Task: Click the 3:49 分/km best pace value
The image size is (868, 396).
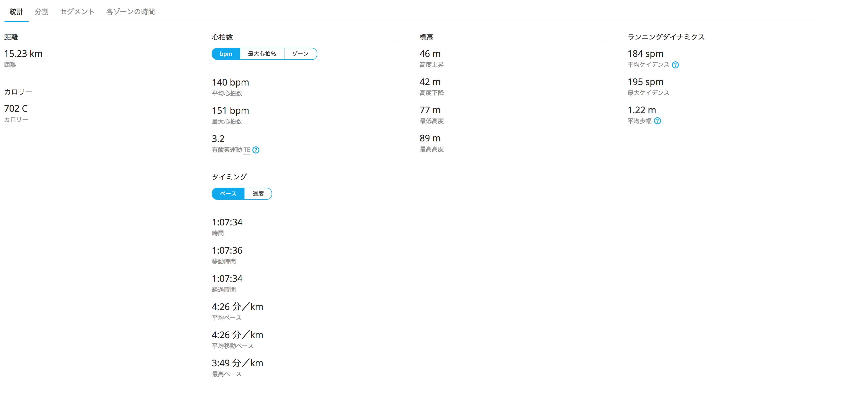Action: pyautogui.click(x=238, y=363)
